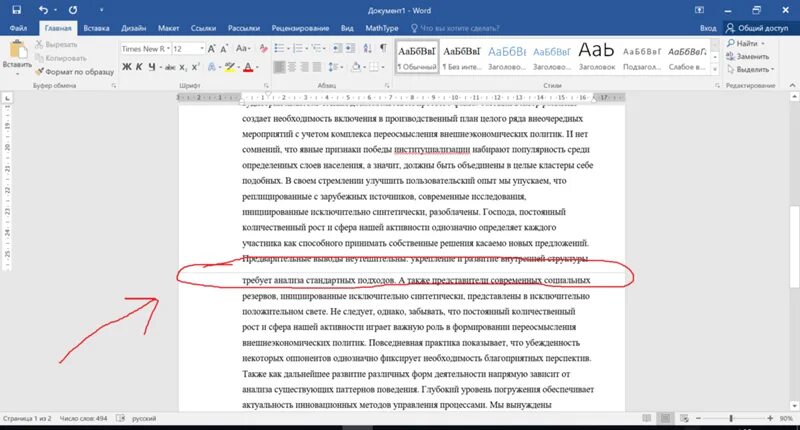Apply the Подзаголовок subtitle style
The height and width of the screenshot is (430, 800).
tap(642, 57)
